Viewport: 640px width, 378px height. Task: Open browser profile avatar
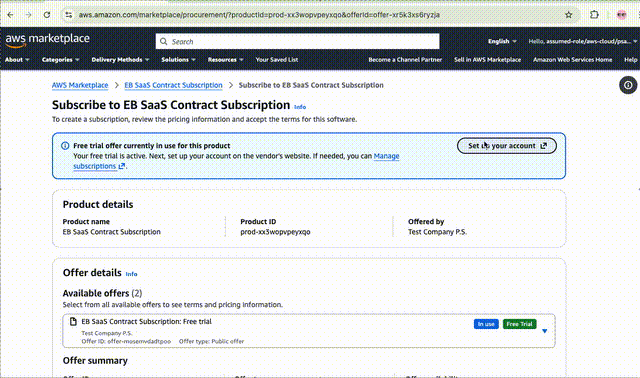point(622,15)
